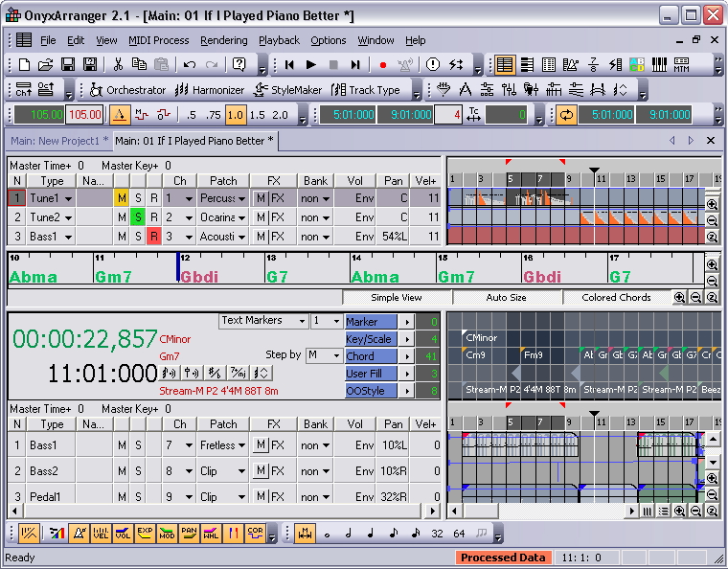Switch to the Main: New Project1 tab

(58, 141)
